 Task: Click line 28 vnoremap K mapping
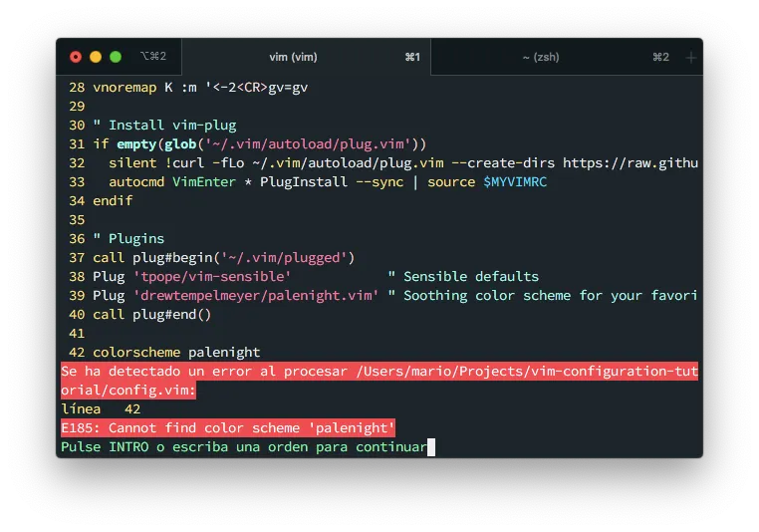coord(200,87)
